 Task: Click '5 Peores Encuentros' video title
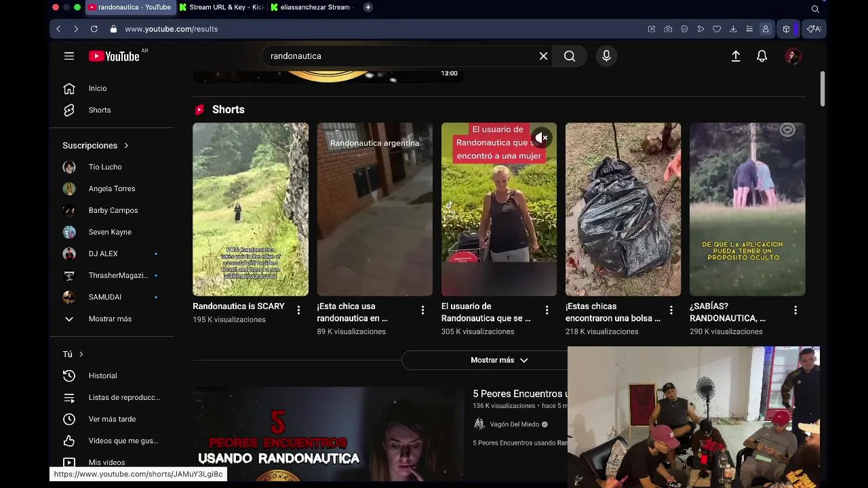(520, 394)
